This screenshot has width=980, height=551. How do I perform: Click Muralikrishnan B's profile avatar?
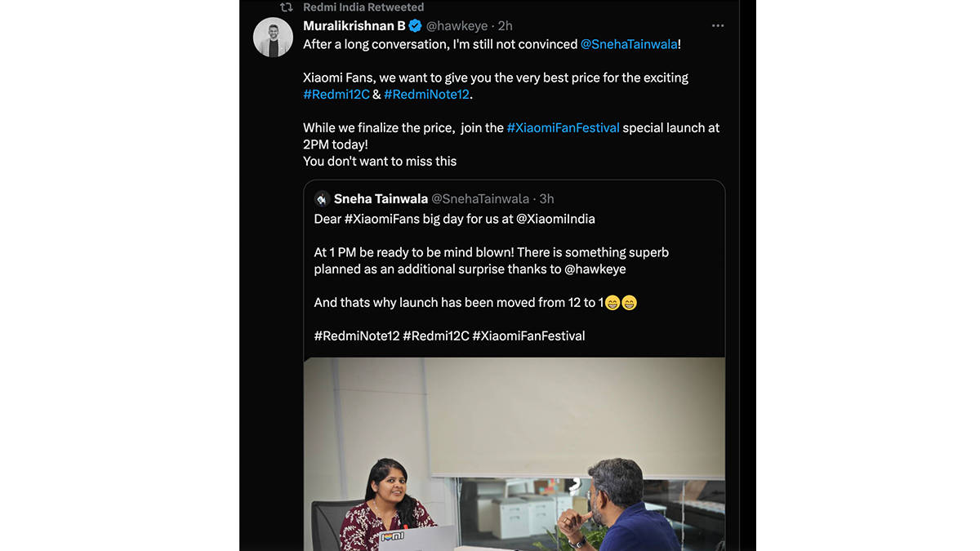[x=273, y=37]
